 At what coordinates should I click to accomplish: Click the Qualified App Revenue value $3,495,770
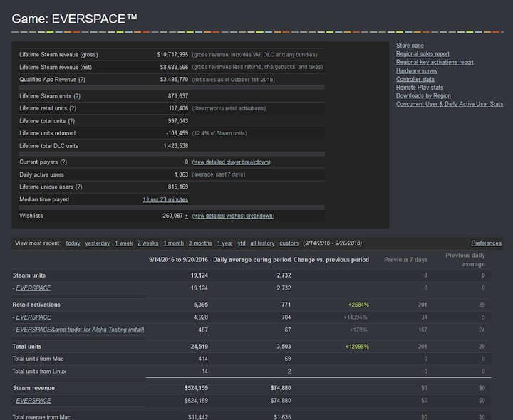174,80
